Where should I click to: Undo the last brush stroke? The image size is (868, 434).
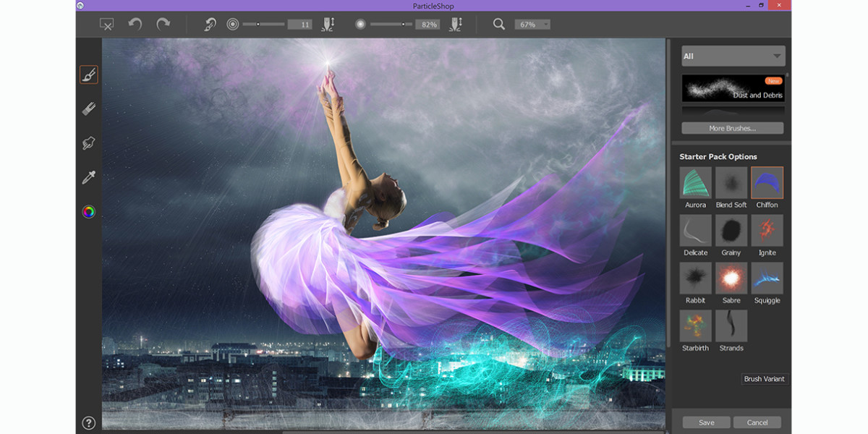pos(135,25)
